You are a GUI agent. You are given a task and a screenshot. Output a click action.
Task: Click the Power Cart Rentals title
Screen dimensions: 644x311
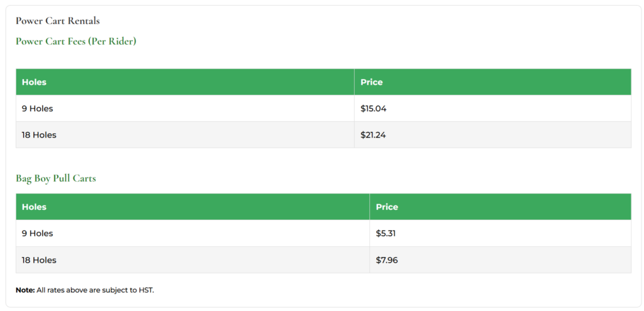click(x=57, y=21)
